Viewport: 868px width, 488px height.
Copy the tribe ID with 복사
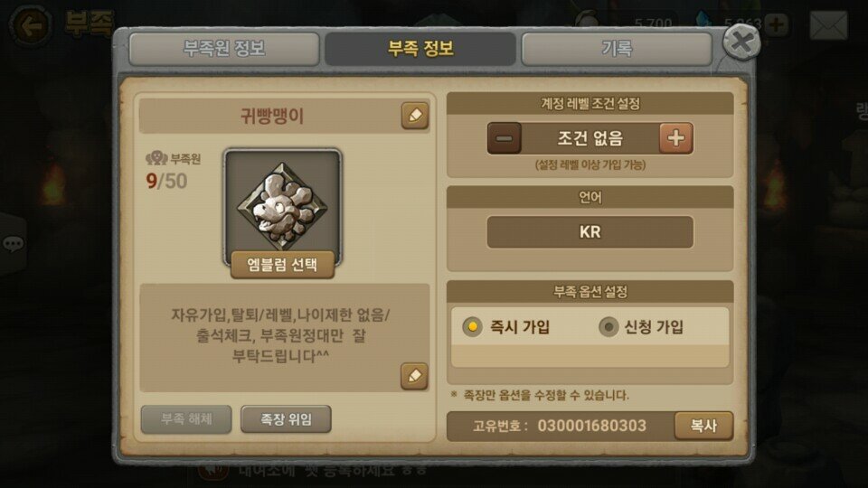pyautogui.click(x=703, y=426)
